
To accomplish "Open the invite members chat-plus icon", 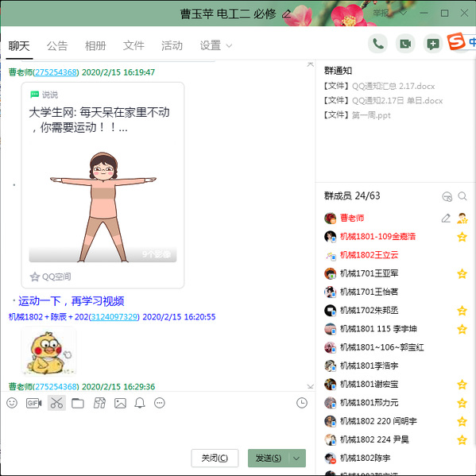I will [432, 44].
